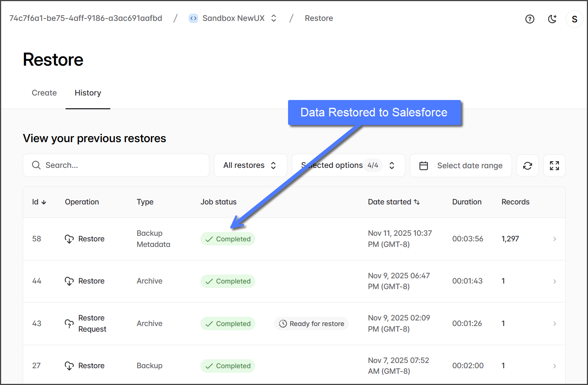Image resolution: width=588 pixels, height=385 pixels.
Task: Open details chevron for restore 44
Action: click(x=554, y=281)
